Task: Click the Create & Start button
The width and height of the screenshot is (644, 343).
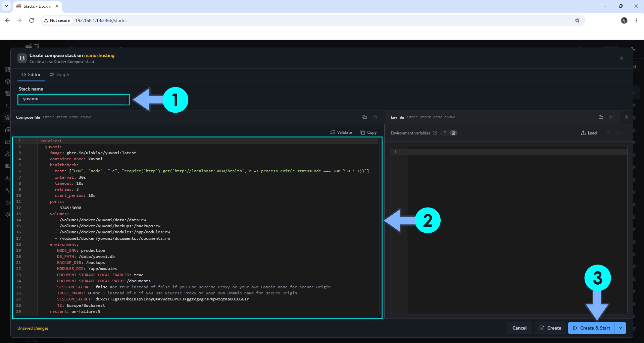Action: (x=591, y=328)
